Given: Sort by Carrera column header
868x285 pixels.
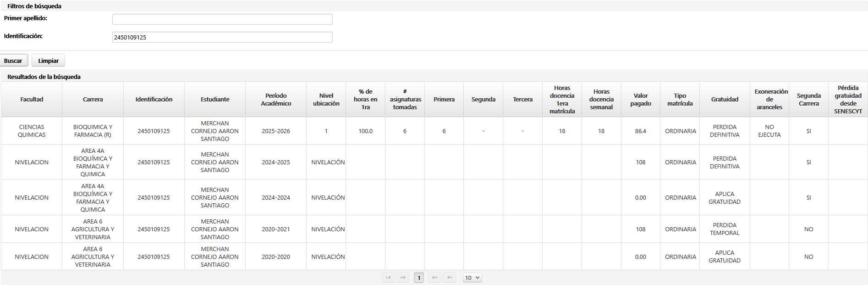Looking at the screenshot, I should point(93,100).
